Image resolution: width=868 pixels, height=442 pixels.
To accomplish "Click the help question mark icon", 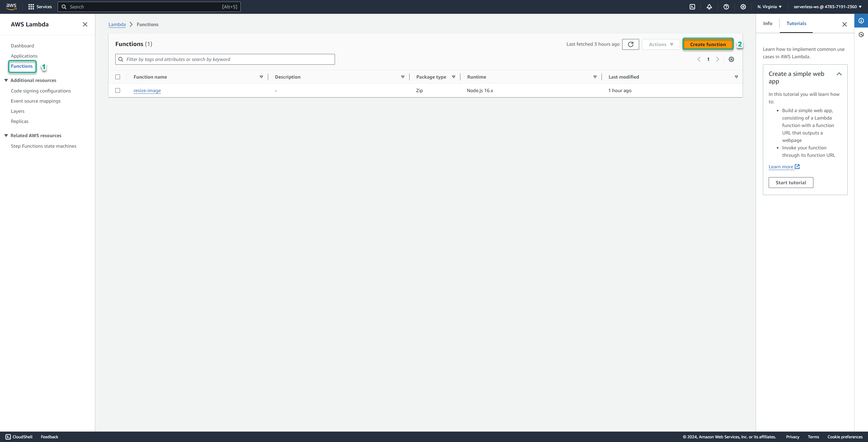I will pos(726,7).
